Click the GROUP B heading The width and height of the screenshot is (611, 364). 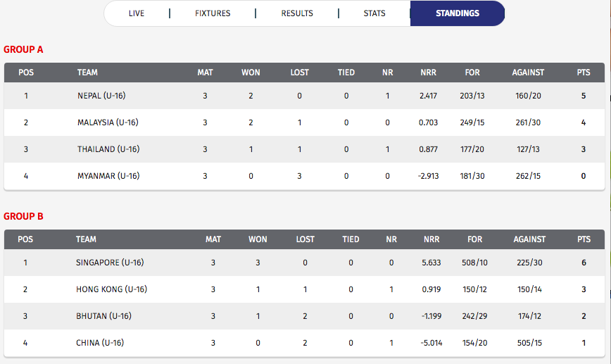pos(23,216)
